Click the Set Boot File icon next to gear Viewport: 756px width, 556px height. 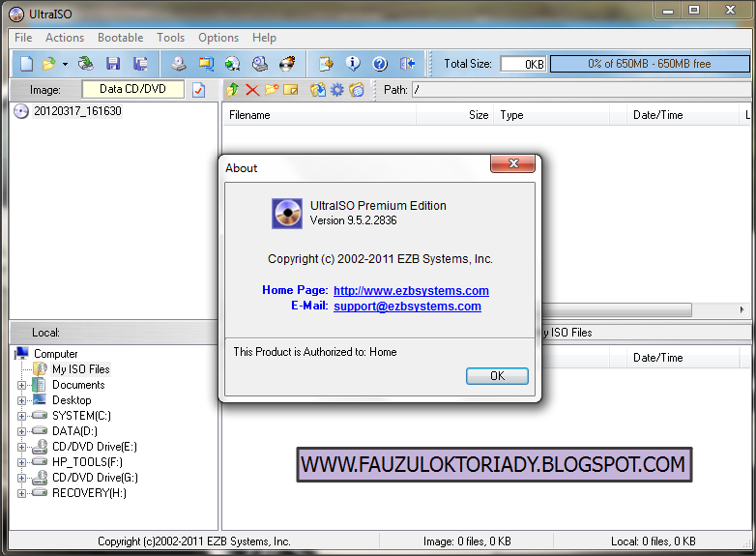point(357,90)
